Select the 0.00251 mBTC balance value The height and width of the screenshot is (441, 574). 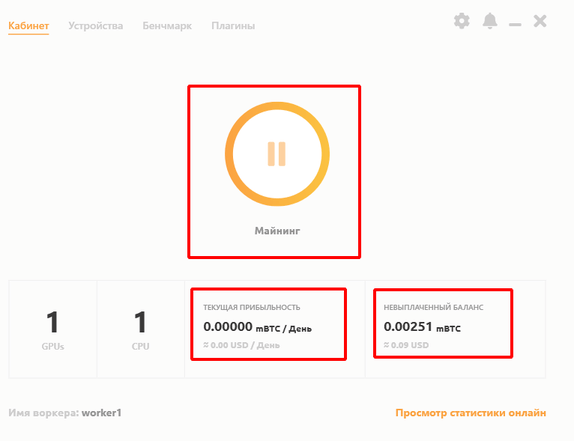[422, 326]
